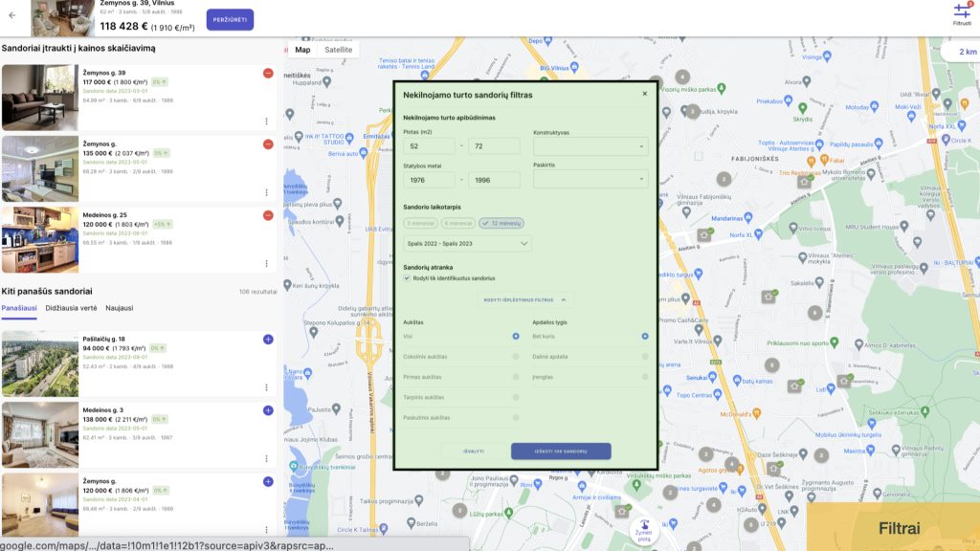
Task: Toggle Rodyti tik identifikuotus sandorius checkbox
Action: [408, 278]
